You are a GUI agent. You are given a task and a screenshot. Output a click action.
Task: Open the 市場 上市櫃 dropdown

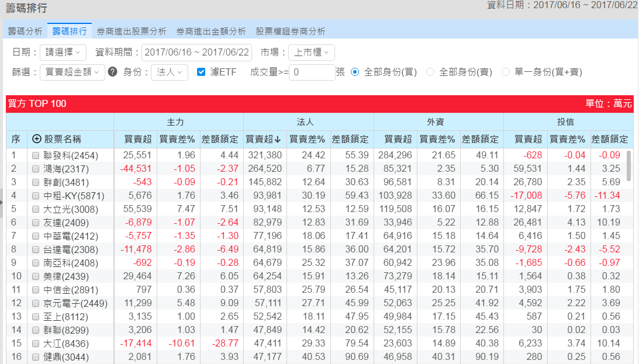(311, 52)
